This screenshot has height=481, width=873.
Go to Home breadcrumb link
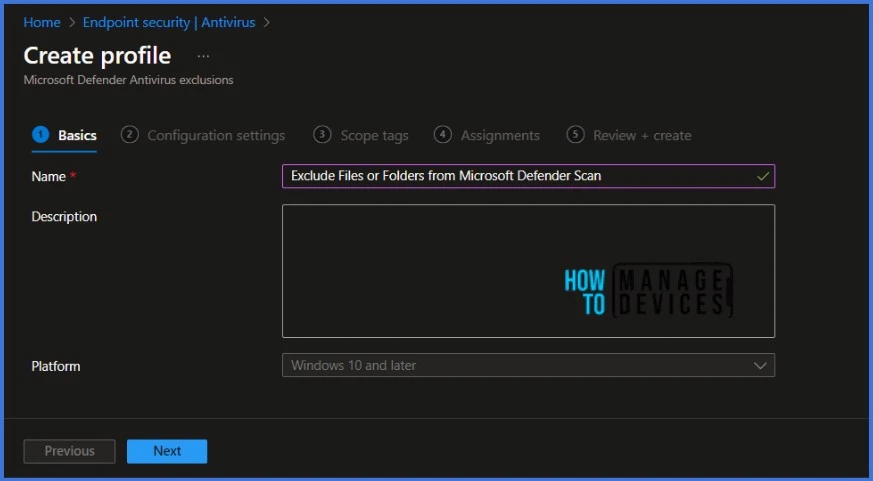pyautogui.click(x=42, y=22)
